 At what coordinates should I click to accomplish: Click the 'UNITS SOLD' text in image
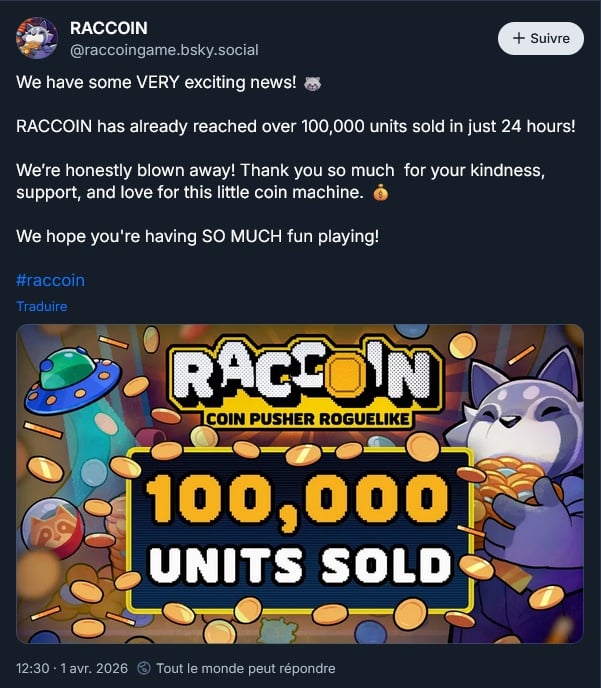pyautogui.click(x=300, y=566)
